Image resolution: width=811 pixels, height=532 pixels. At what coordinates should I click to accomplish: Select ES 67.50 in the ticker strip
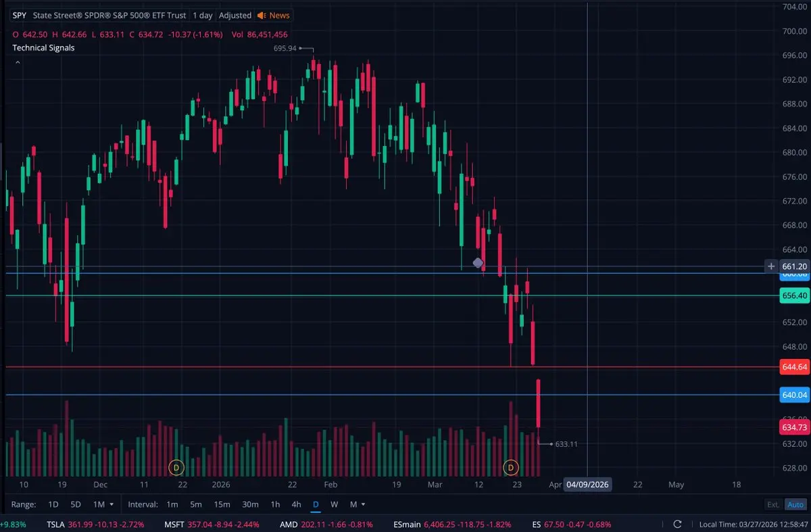tap(571, 524)
